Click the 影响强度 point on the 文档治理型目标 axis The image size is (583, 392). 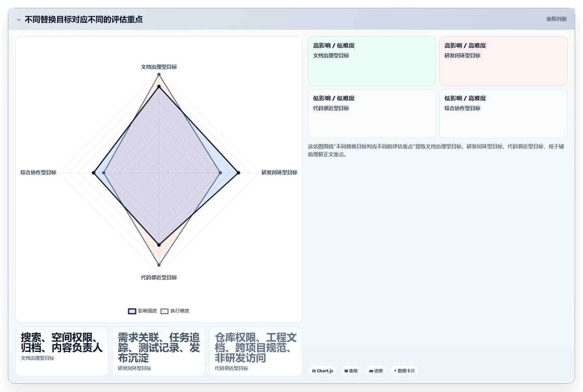[159, 87]
